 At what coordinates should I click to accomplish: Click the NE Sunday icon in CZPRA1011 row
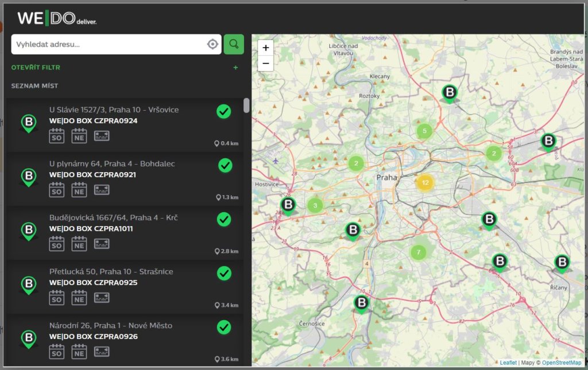tap(79, 244)
